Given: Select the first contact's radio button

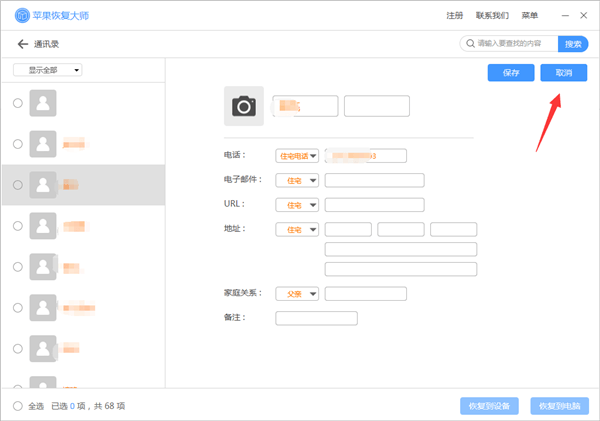Looking at the screenshot, I should click(x=17, y=103).
